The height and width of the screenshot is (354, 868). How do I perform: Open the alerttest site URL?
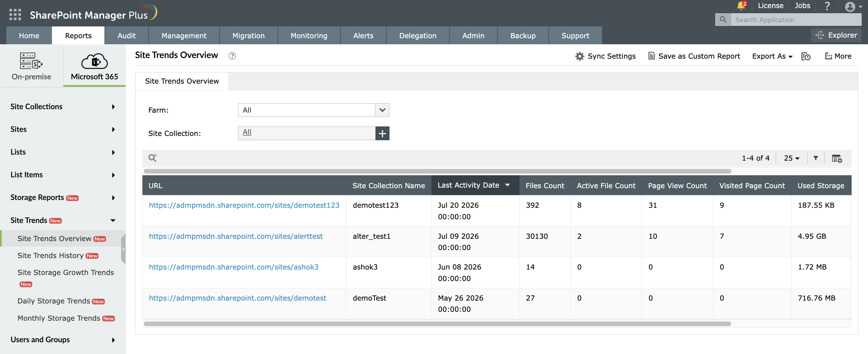[236, 236]
